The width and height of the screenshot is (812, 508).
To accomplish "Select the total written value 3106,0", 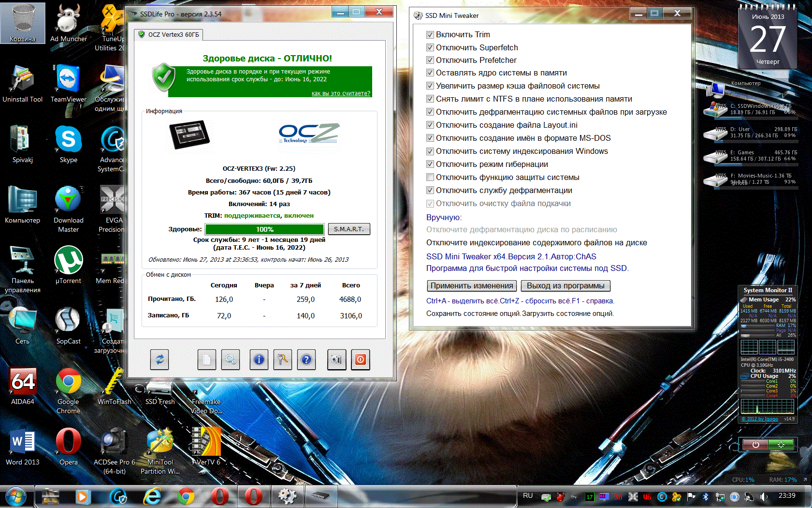I will (351, 316).
